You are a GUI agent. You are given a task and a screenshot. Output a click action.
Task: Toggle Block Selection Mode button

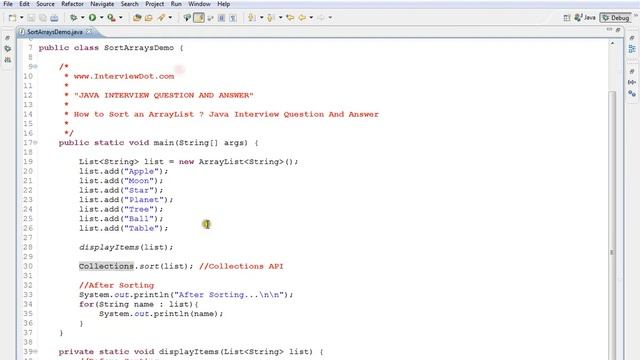221,18
